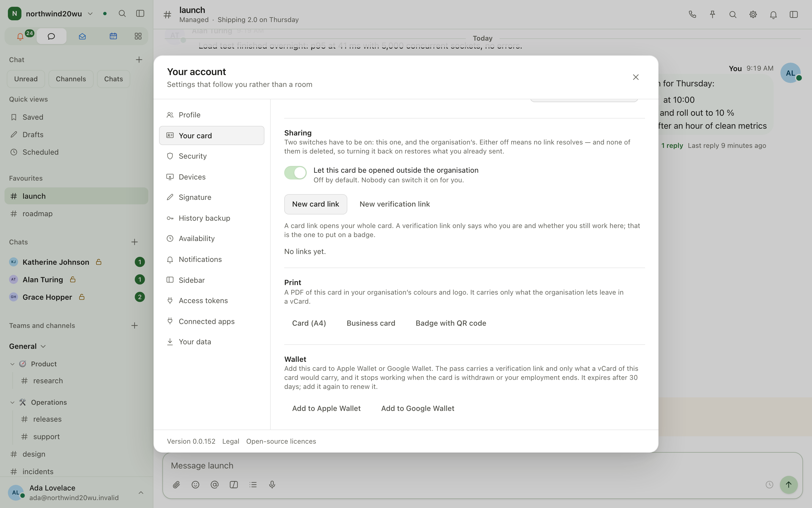Close the Your account dialog
This screenshot has width=812, height=508.
pos(636,77)
